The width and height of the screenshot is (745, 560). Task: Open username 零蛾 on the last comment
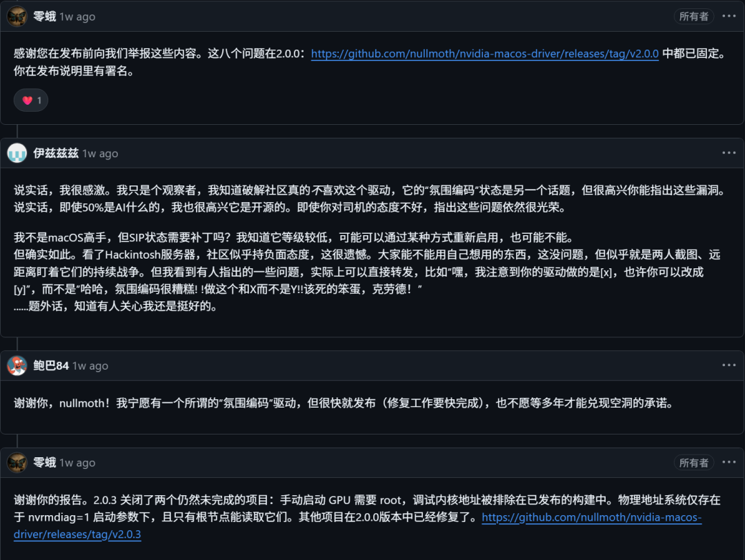45,463
